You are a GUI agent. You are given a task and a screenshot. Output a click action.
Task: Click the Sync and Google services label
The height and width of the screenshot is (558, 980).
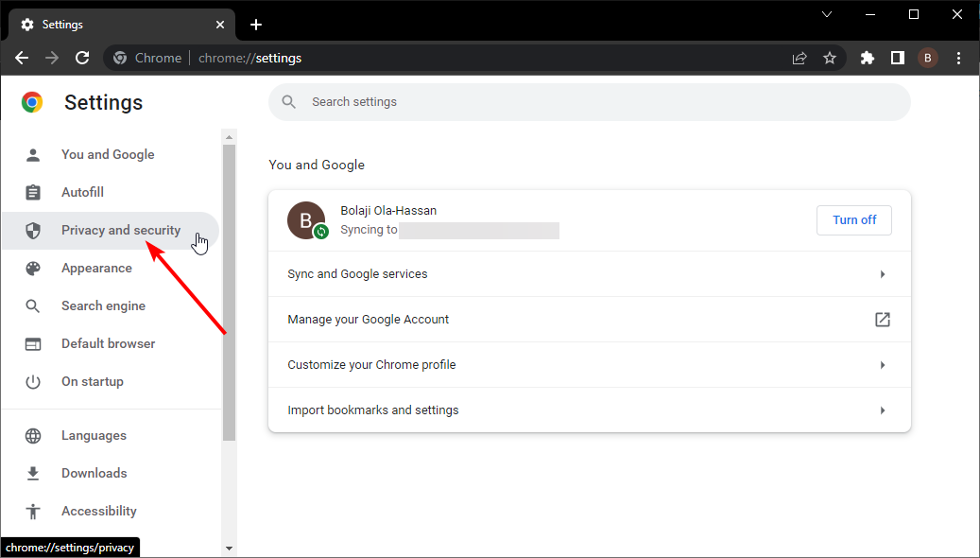click(357, 274)
